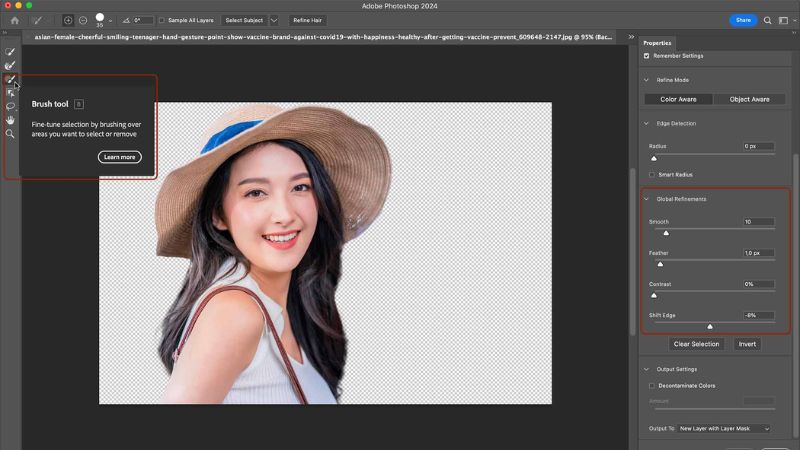Click the Clear Selection button

(x=696, y=344)
